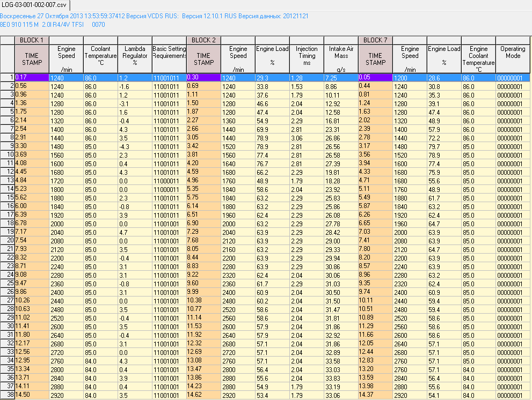The height and width of the screenshot is (400, 532).
Task: Click the Engine Load header next to Injection Timing
Action: (272, 59)
